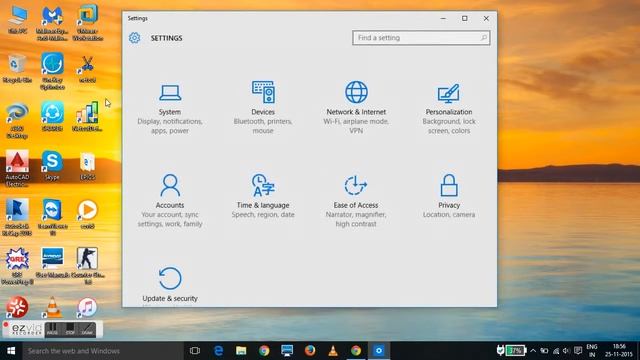
Task: Click Draw in the ezvid recorder bar
Action: point(87,329)
